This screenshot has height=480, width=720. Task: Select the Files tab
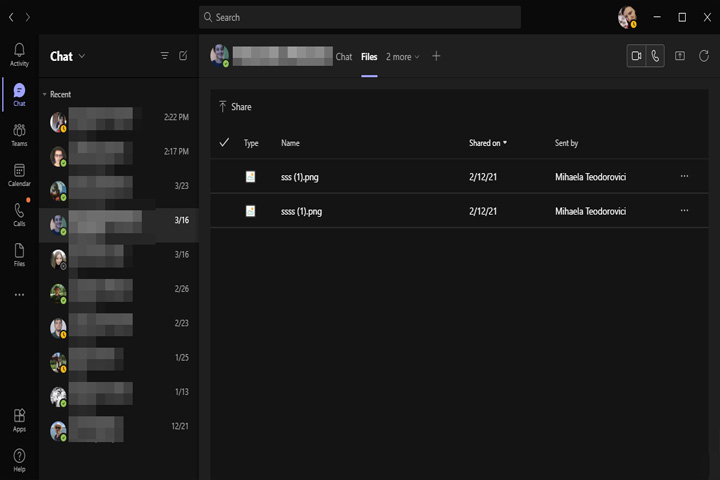point(369,56)
